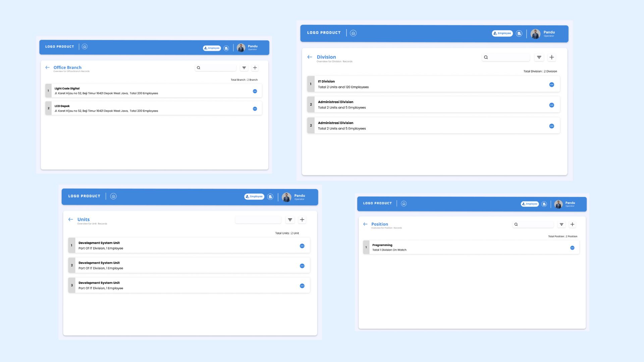Click search field in Office Branch panel
The width and height of the screenshot is (644, 362).
click(x=216, y=68)
